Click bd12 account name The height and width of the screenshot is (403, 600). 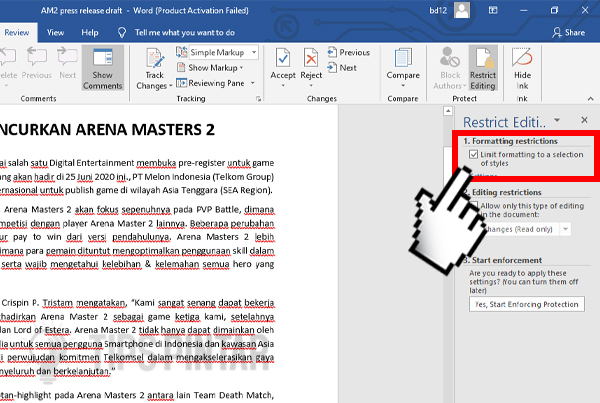[x=438, y=10]
